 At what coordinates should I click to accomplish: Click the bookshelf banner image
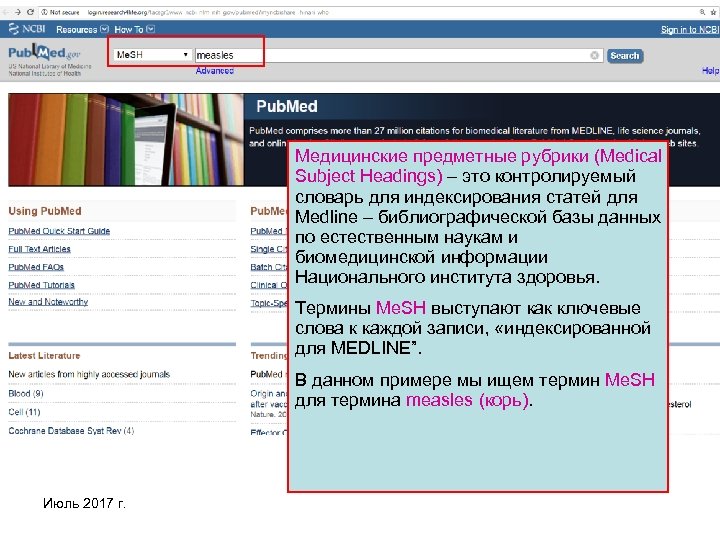(126, 140)
